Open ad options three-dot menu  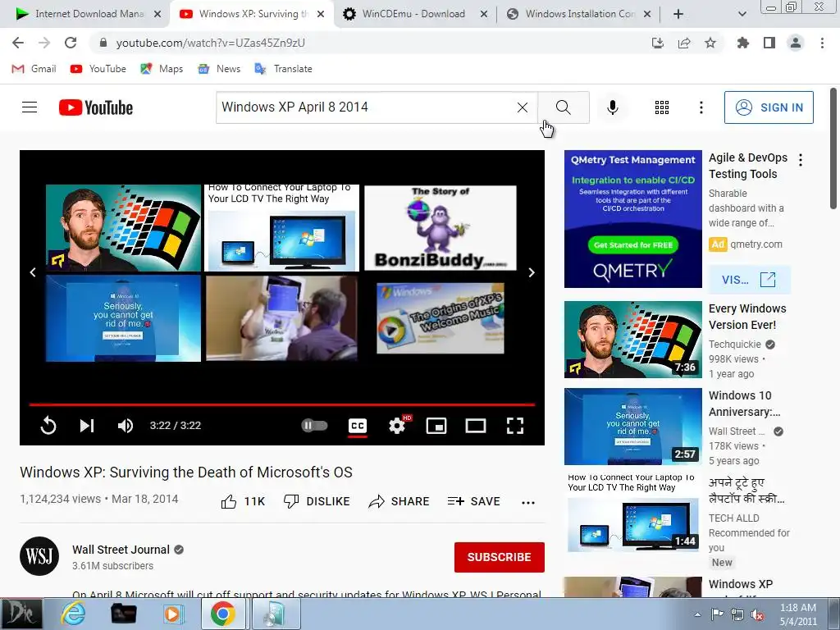click(x=801, y=160)
